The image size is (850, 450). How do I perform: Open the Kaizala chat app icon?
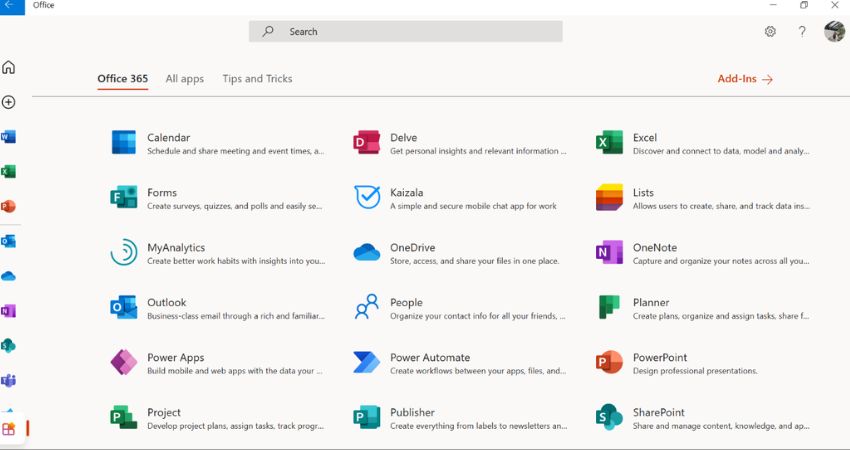[367, 197]
